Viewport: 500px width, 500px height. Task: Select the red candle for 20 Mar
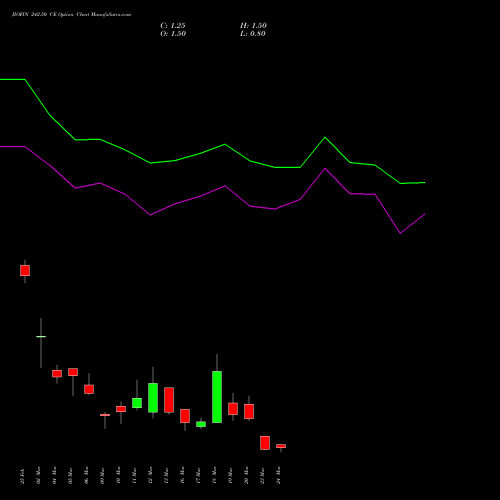(x=249, y=411)
